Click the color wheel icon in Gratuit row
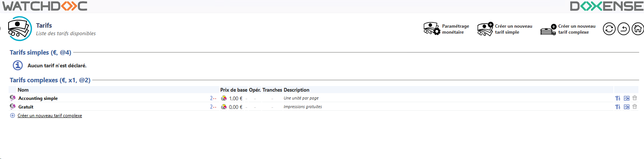Image resolution: width=644 pixels, height=159 pixels. tap(224, 107)
